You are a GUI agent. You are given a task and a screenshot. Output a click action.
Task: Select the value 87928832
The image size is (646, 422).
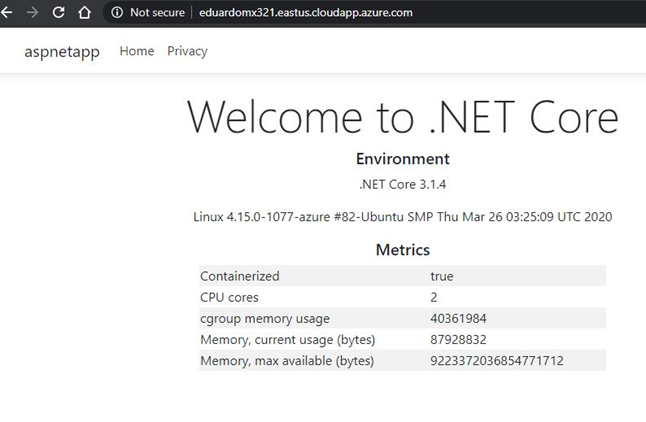pos(458,340)
